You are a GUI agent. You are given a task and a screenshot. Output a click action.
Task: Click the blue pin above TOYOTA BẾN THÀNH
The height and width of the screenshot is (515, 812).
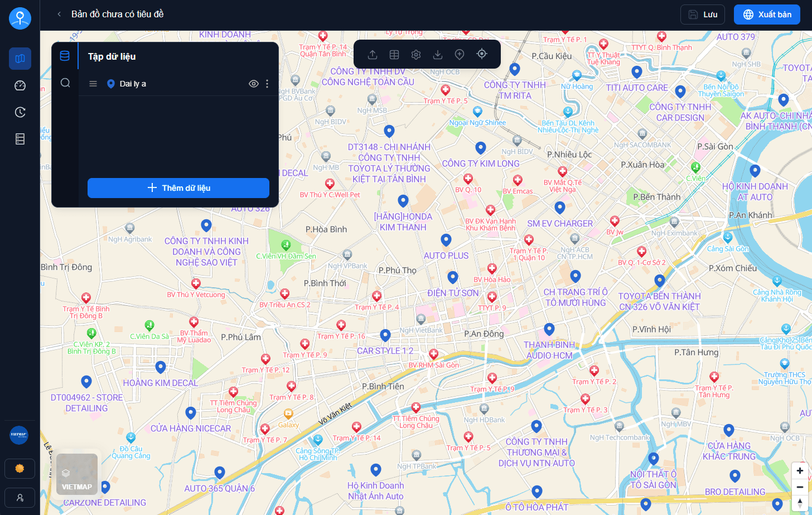pyautogui.click(x=660, y=280)
